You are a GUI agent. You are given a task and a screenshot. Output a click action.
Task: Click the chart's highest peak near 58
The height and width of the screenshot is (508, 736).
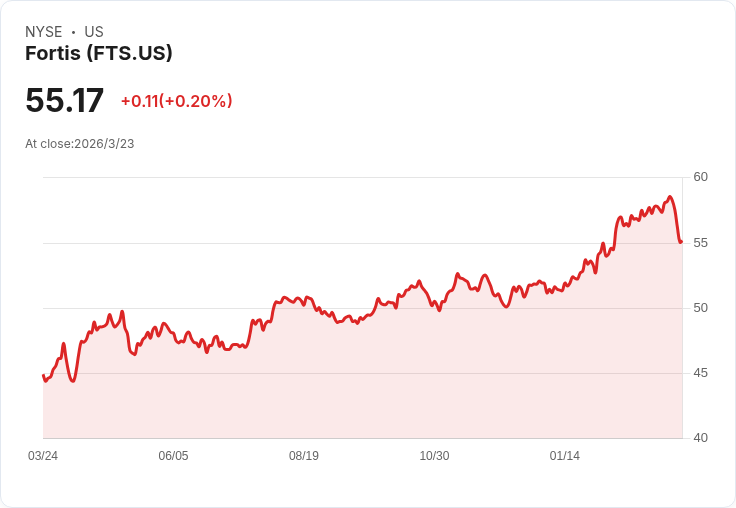point(670,197)
